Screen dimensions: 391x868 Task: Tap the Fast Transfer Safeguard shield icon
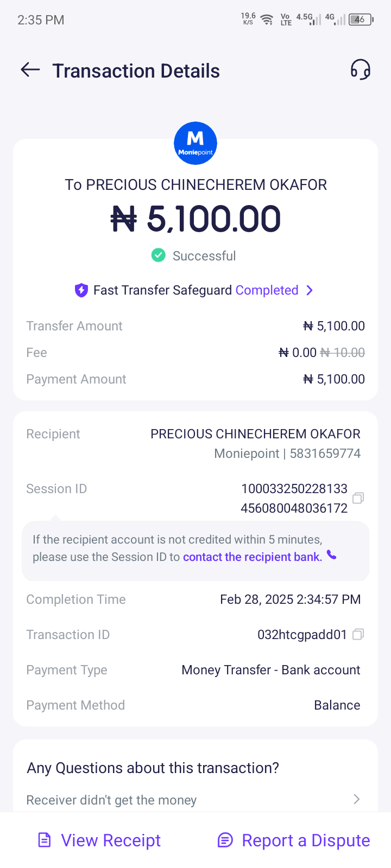pos(81,290)
